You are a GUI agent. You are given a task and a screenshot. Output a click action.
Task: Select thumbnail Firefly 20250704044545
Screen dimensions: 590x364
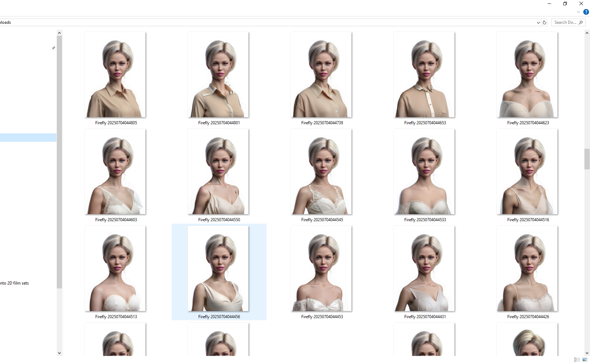(321, 171)
